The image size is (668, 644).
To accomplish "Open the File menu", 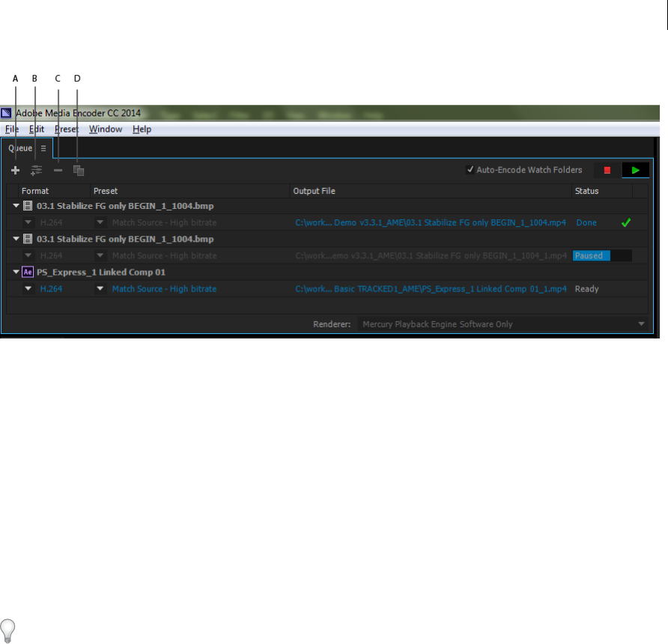I will [12, 129].
